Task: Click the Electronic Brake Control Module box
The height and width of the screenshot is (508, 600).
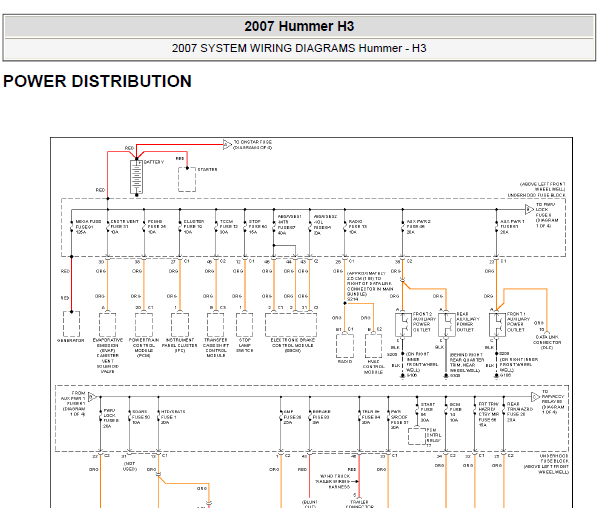Action: coord(291,325)
